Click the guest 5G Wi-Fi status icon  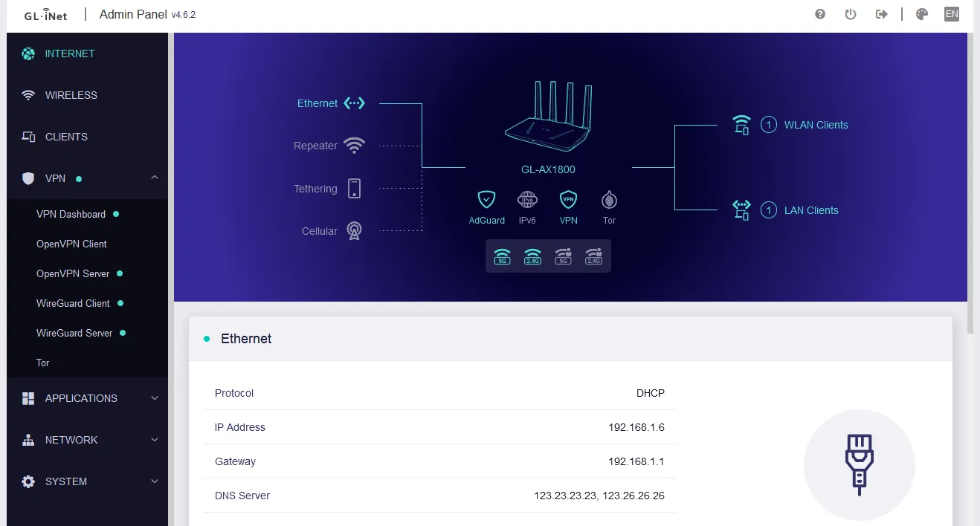[563, 256]
